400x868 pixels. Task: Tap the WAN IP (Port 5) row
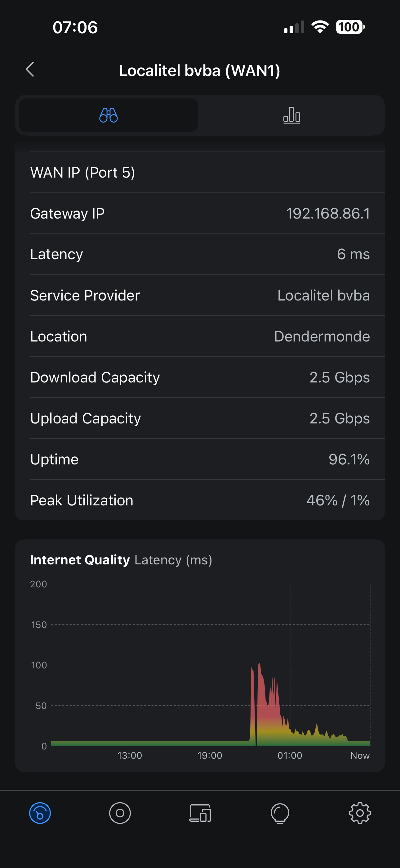[x=200, y=173]
